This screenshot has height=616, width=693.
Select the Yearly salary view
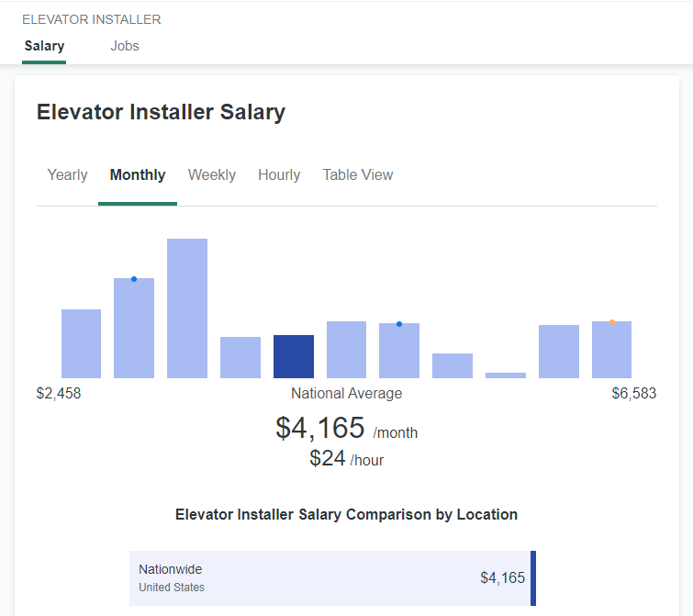coord(67,175)
